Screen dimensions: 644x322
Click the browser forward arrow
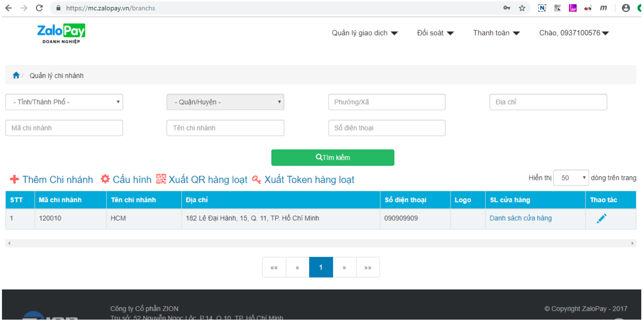(24, 8)
